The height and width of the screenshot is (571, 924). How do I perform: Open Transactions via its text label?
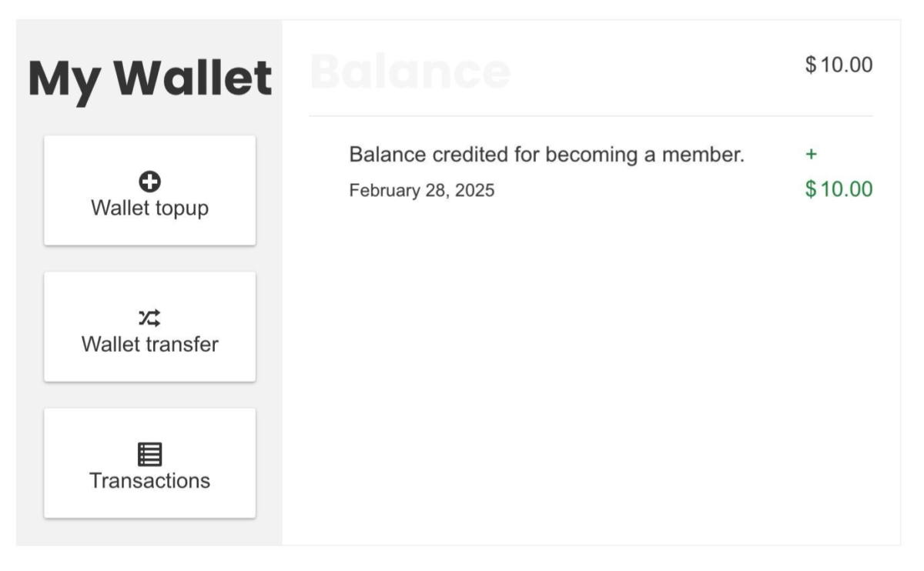coord(149,480)
